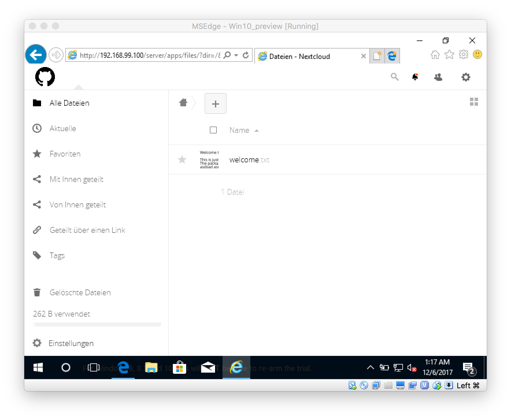Click the muted volume tray icon
The height and width of the screenshot is (420, 511).
pos(412,368)
